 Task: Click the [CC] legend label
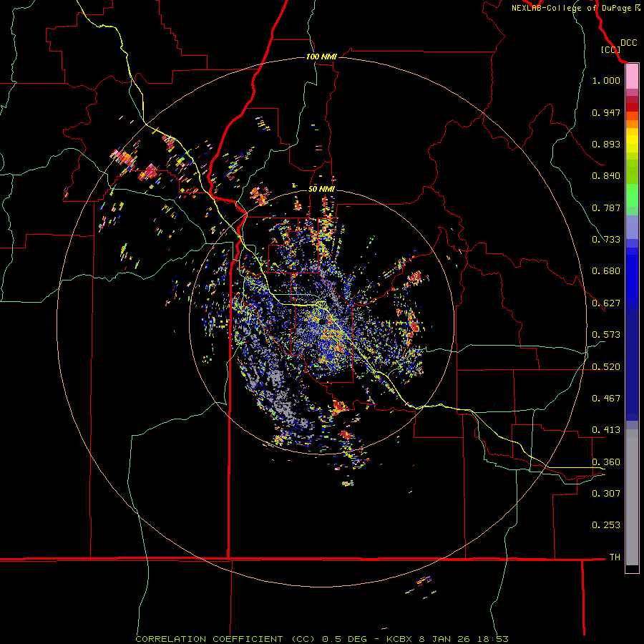click(x=610, y=49)
